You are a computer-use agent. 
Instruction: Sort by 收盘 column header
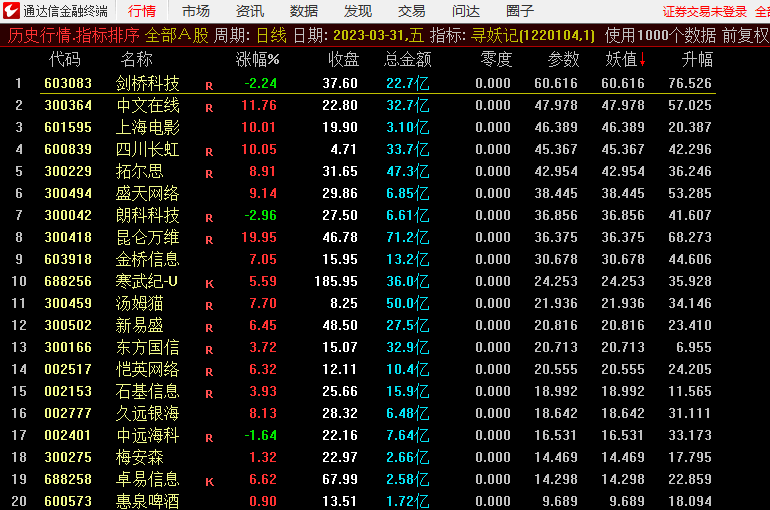pyautogui.click(x=344, y=59)
